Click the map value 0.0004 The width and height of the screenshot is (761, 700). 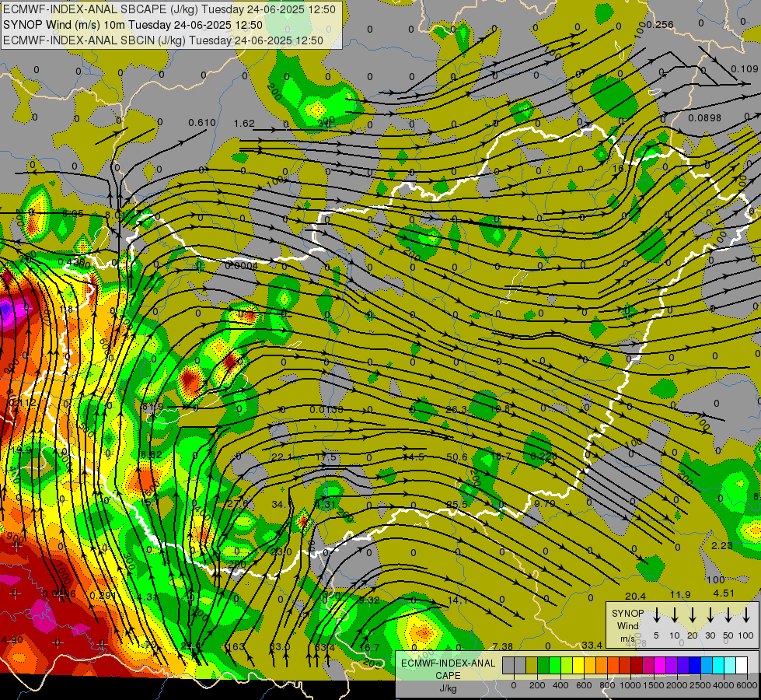(242, 265)
